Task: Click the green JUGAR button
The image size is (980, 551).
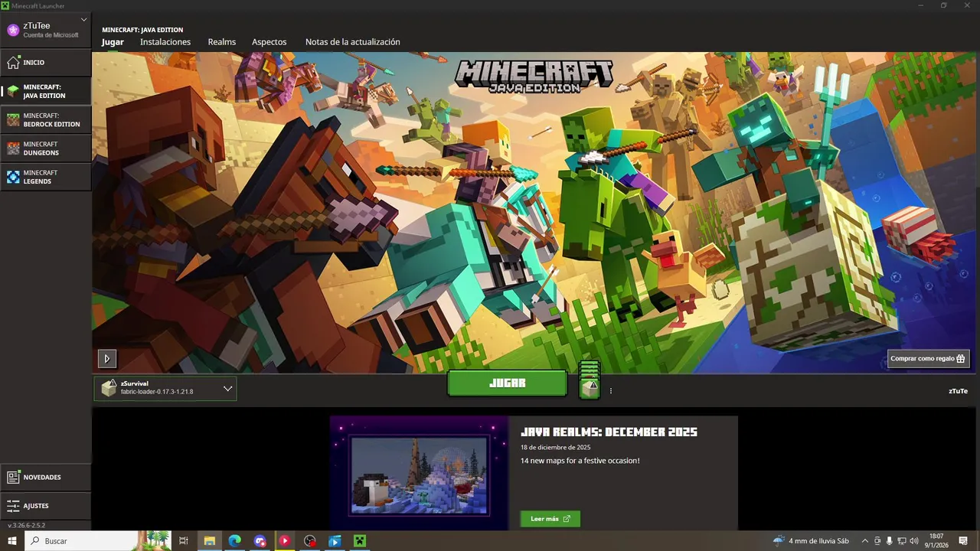Action: pos(507,383)
